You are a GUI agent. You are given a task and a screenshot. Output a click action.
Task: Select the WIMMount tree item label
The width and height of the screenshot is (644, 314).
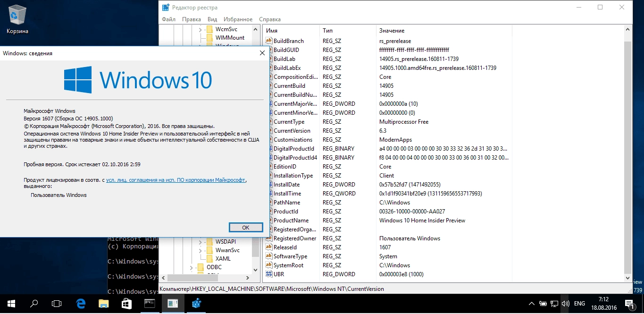click(x=230, y=38)
